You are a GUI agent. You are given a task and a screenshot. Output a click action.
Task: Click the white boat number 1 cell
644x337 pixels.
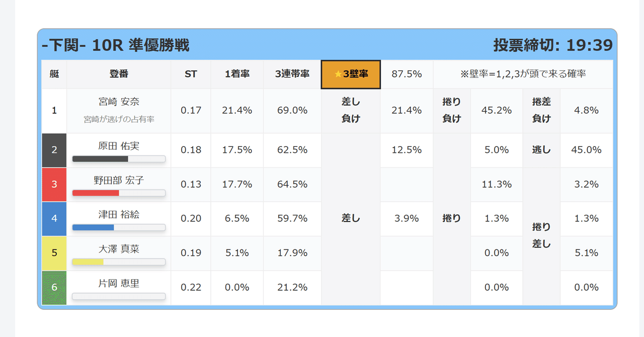[x=54, y=111]
